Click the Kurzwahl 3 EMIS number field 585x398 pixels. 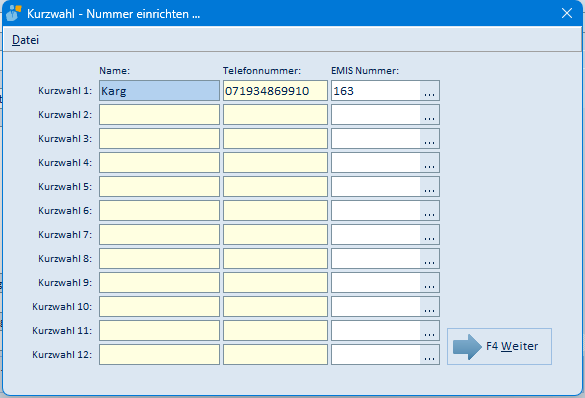(x=376, y=138)
